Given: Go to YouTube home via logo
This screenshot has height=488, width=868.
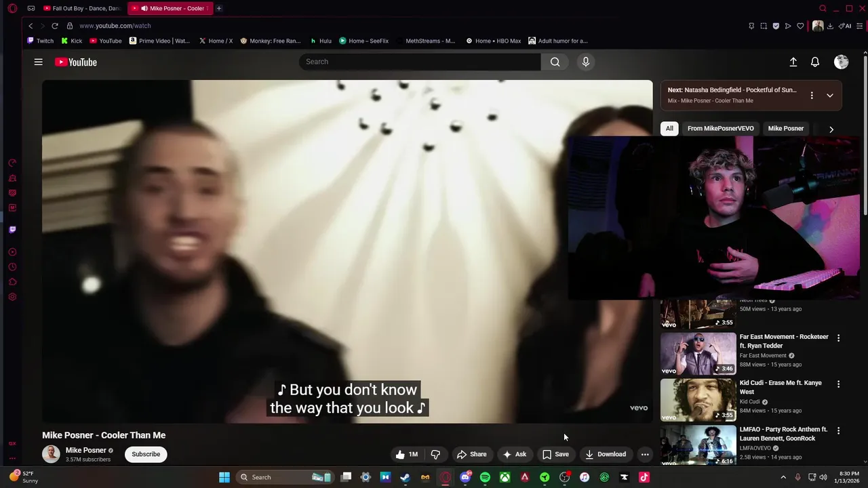Looking at the screenshot, I should 76,62.
